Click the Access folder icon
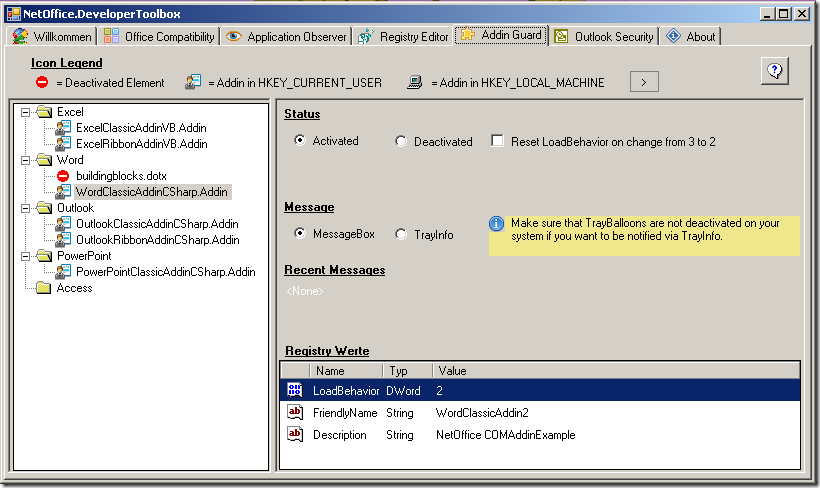 coord(43,288)
